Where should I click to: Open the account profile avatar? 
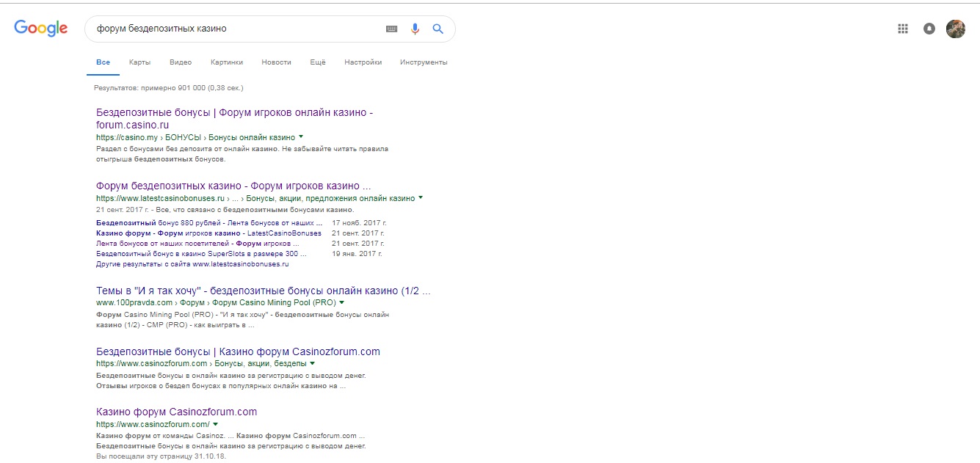[x=956, y=29]
